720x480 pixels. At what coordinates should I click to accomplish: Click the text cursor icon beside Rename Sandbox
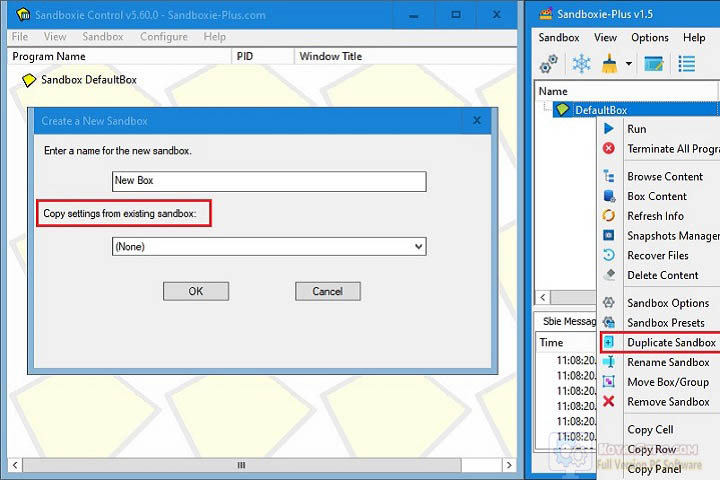tap(609, 362)
